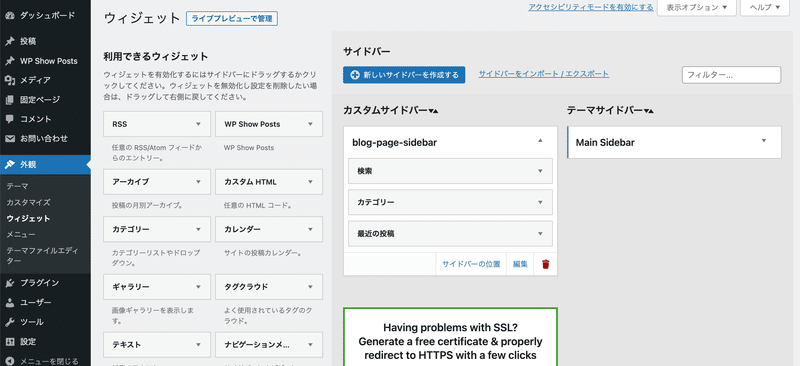
Task: Click the サイドバー heading
Action: (366, 52)
